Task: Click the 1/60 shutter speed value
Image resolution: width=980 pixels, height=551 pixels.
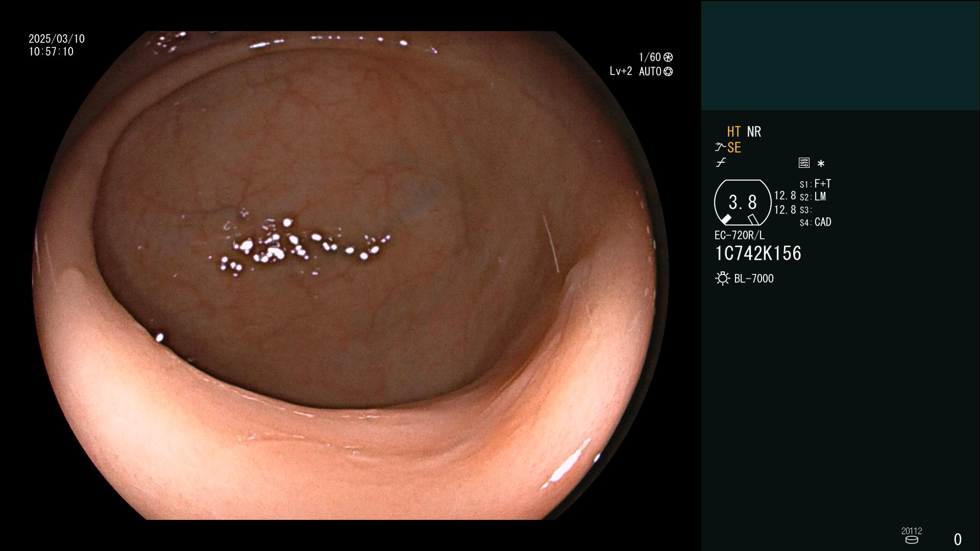Action: pyautogui.click(x=650, y=57)
